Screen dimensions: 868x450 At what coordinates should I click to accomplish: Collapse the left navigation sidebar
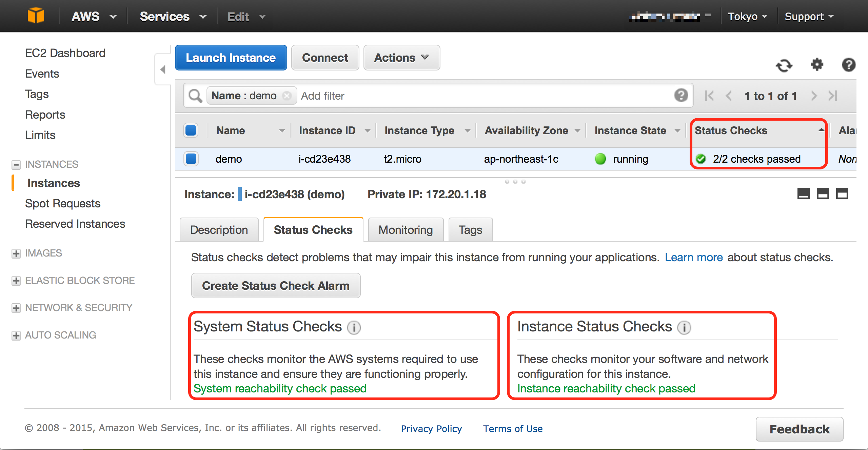coord(163,69)
